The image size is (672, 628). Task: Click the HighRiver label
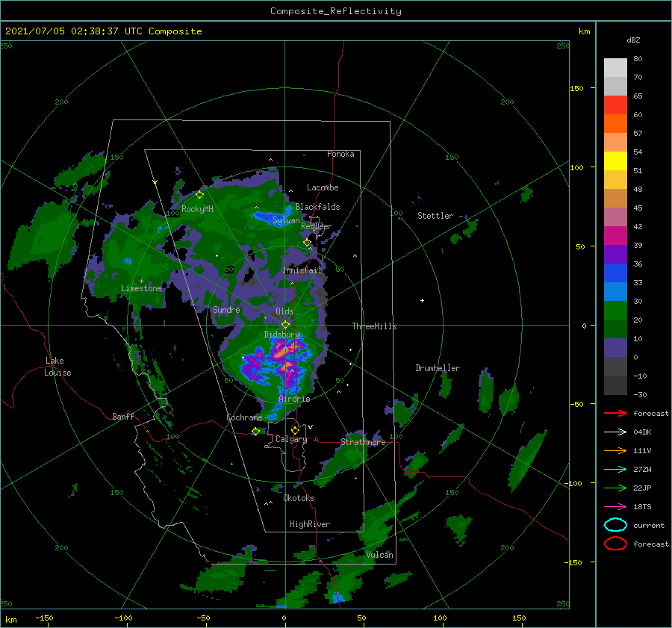[310, 524]
